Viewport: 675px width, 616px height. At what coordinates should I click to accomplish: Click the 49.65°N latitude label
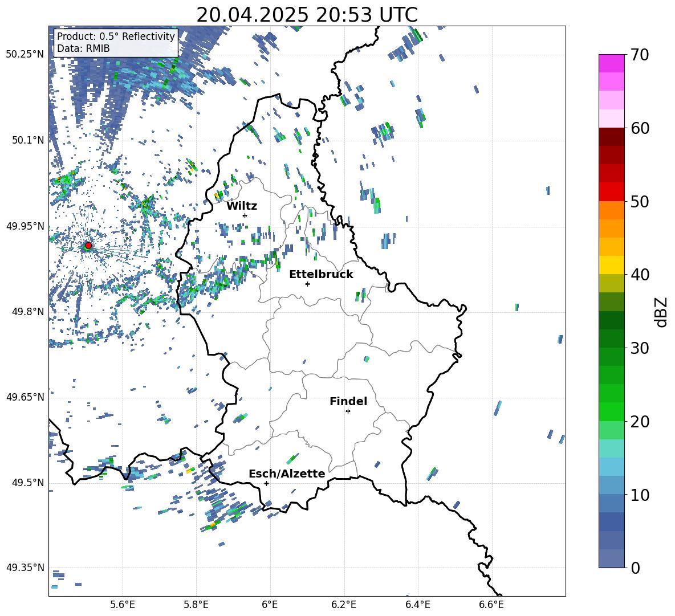coord(25,397)
